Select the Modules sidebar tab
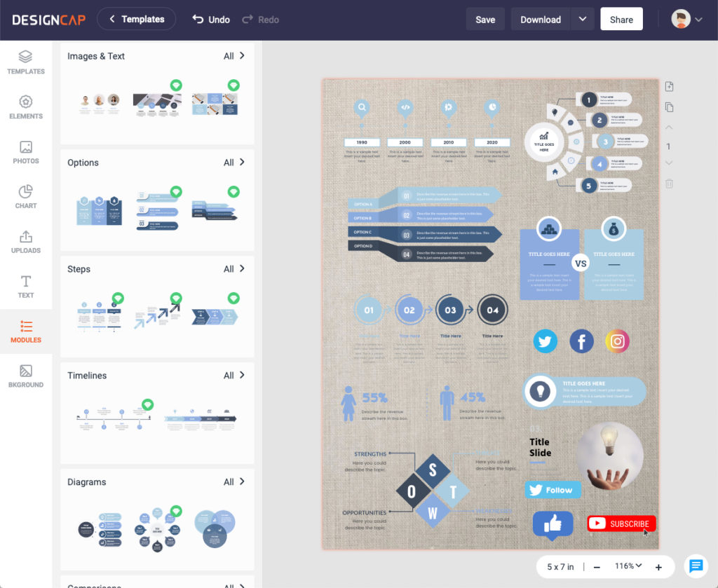Image resolution: width=718 pixels, height=588 pixels. 26,331
